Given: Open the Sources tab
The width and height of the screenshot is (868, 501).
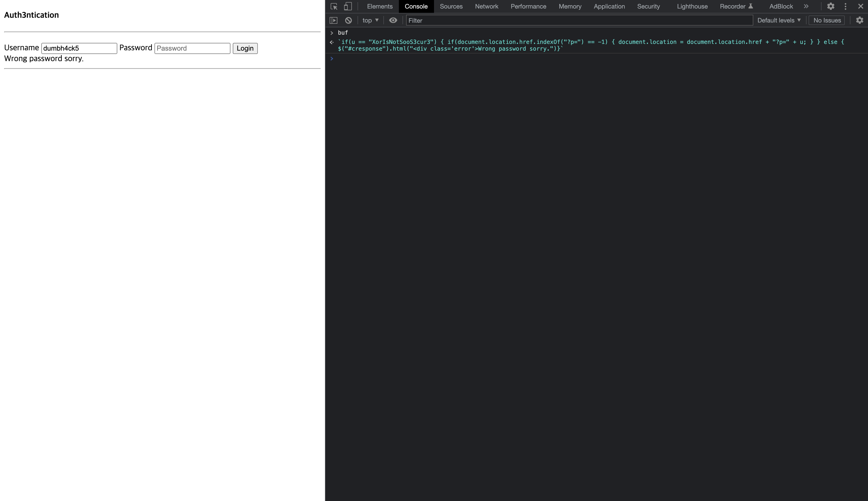Looking at the screenshot, I should click(x=451, y=6).
